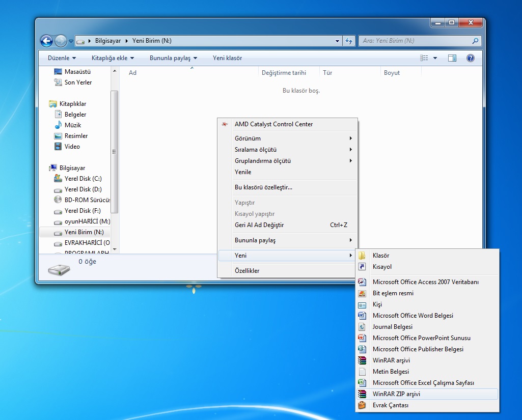522x420 pixels.
Task: Create Microsoft Office Access 2007 Veritabanı
Action: click(427, 282)
